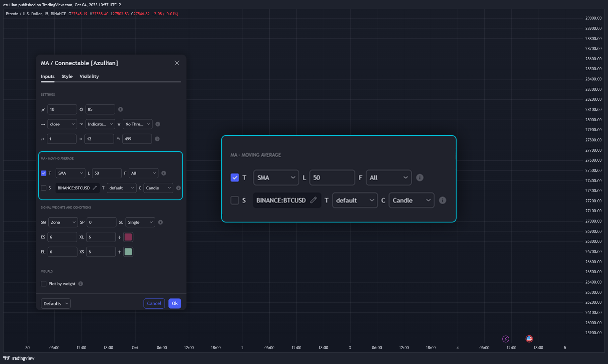Click the L length field 50 in dialog
Image resolution: width=608 pixels, height=364 pixels.
pos(107,173)
